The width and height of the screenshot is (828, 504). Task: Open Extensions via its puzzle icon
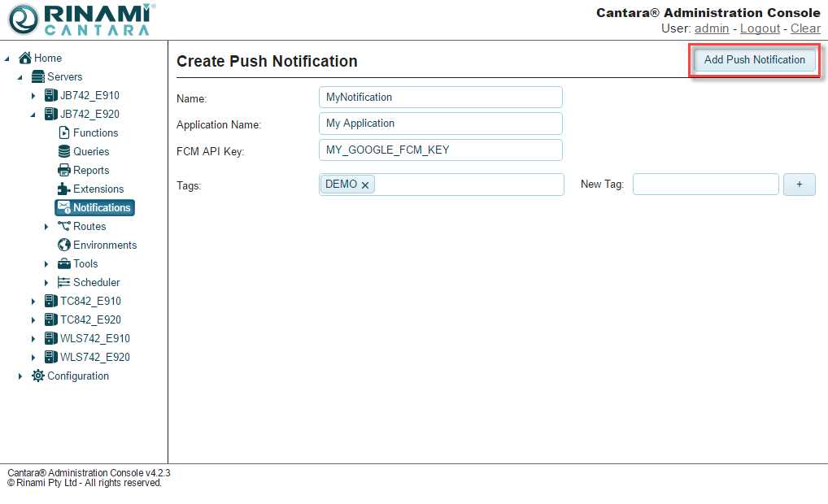pos(64,189)
